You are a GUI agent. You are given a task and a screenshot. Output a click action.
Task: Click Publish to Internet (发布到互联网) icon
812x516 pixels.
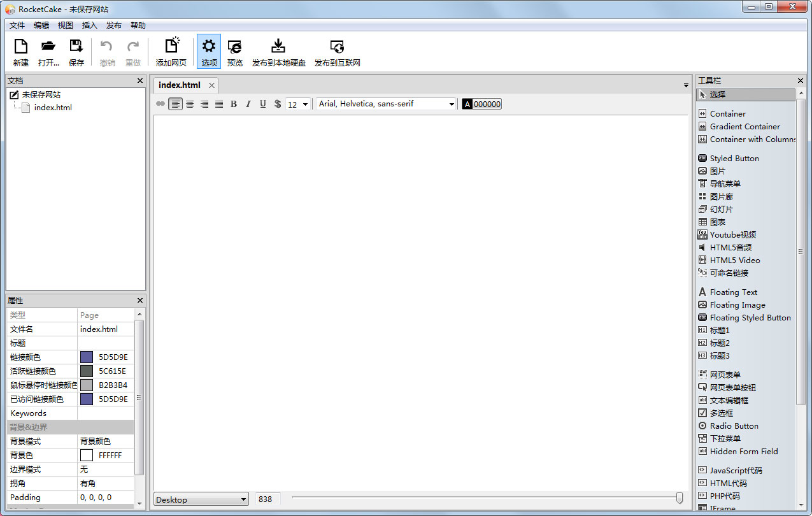click(x=337, y=47)
